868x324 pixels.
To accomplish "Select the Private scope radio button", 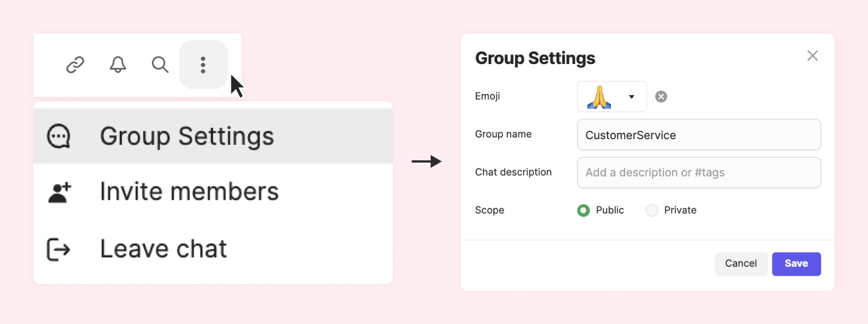I will pos(652,210).
